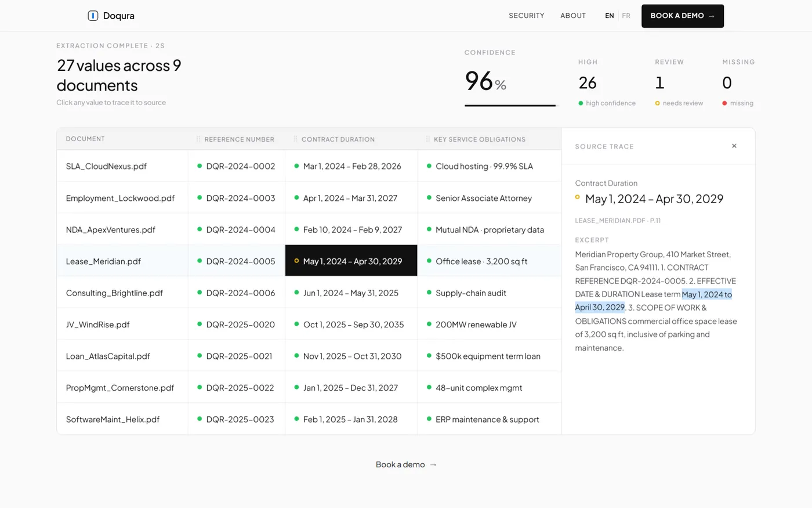Grab the Key Service Obligations drag handle
Viewport: 812px width, 508px height.
(428, 139)
